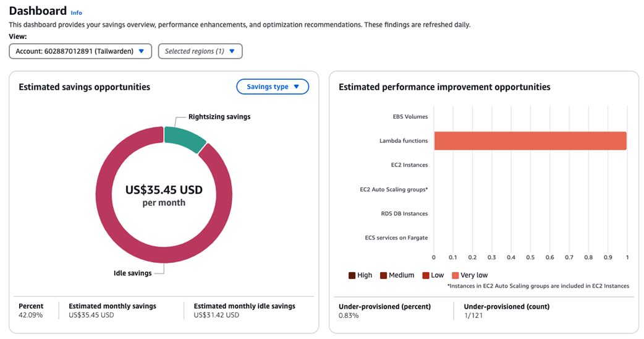Click the Lambda functions bar in chart
Image resolution: width=644 pixels, height=339 pixels.
530,140
